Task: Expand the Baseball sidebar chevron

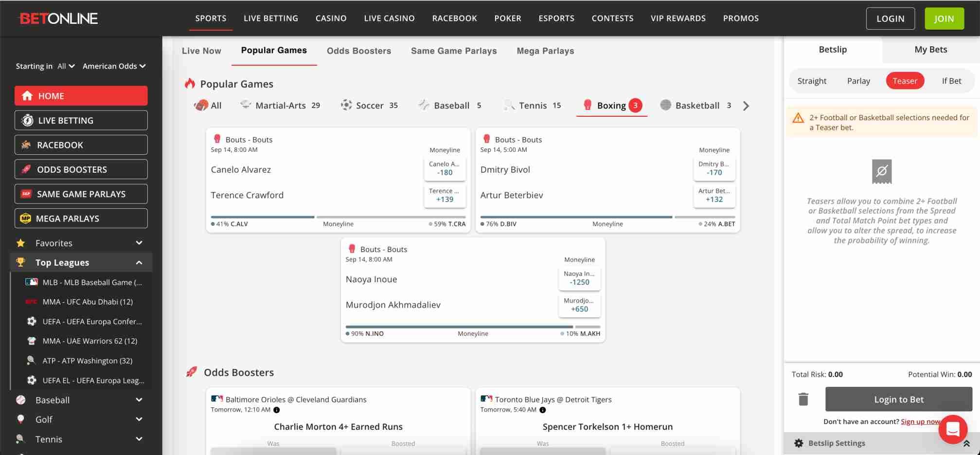Action: (139, 400)
